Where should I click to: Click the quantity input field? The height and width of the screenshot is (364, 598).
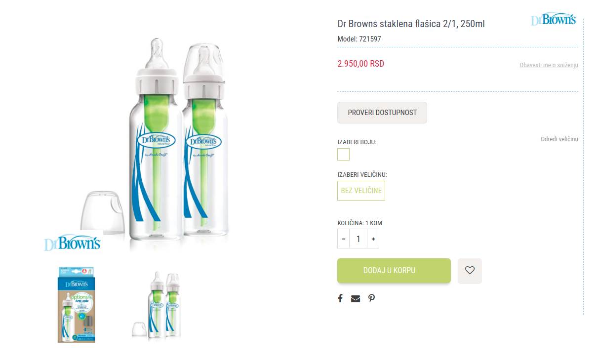(358, 239)
